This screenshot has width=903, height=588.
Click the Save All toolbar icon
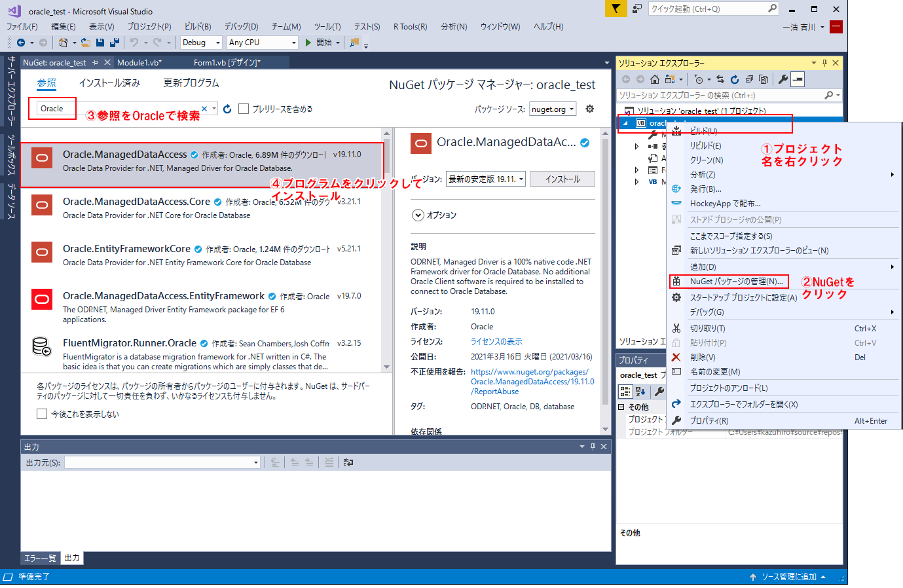[114, 43]
